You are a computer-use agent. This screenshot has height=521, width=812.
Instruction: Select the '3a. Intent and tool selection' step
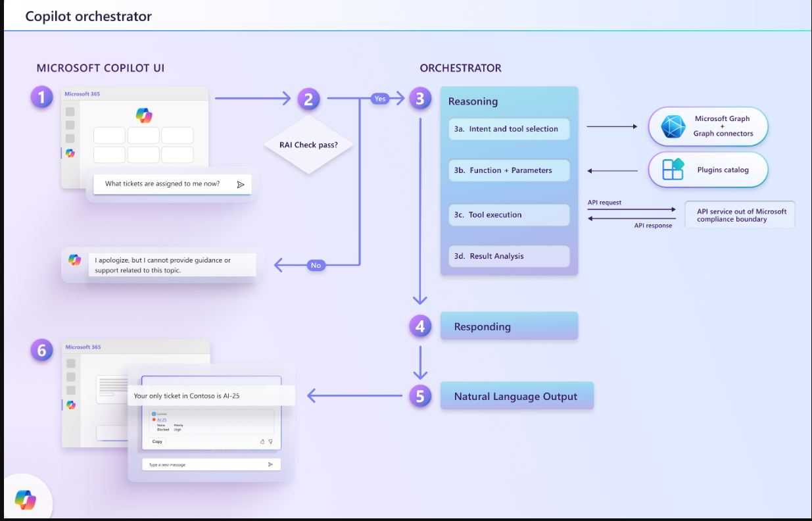509,129
